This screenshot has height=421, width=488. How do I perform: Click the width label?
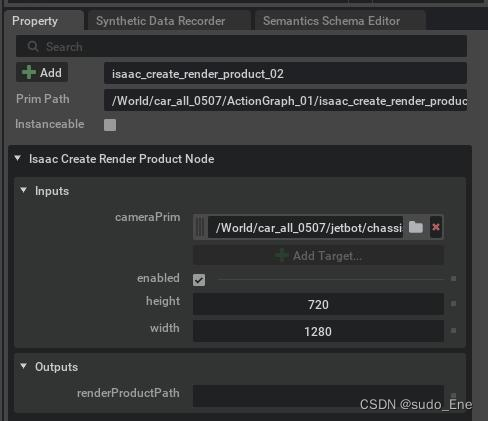pos(165,328)
